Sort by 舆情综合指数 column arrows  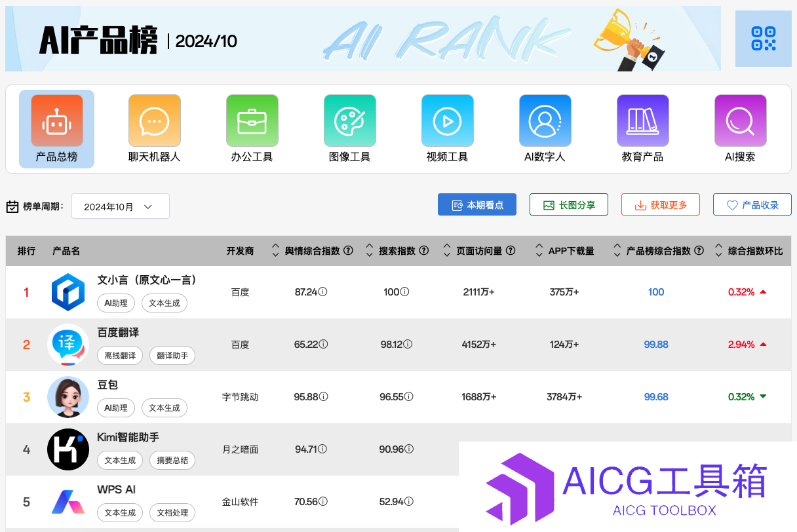[x=276, y=251]
